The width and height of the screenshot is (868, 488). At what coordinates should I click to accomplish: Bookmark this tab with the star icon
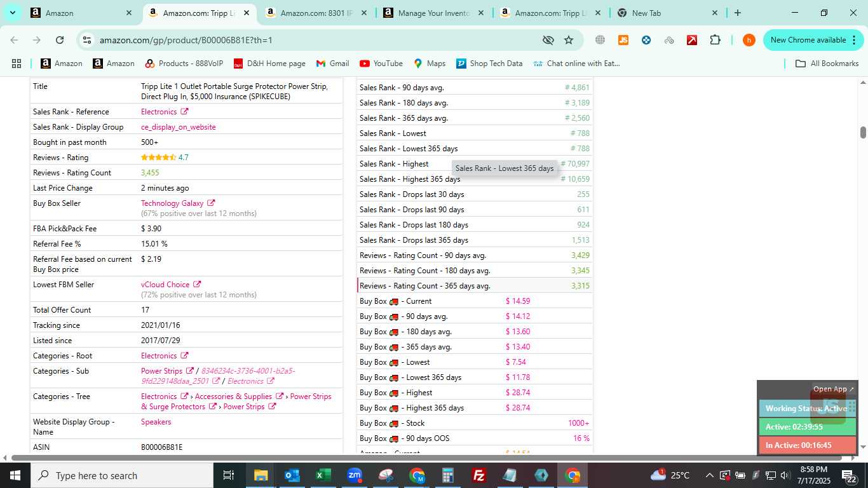(569, 40)
